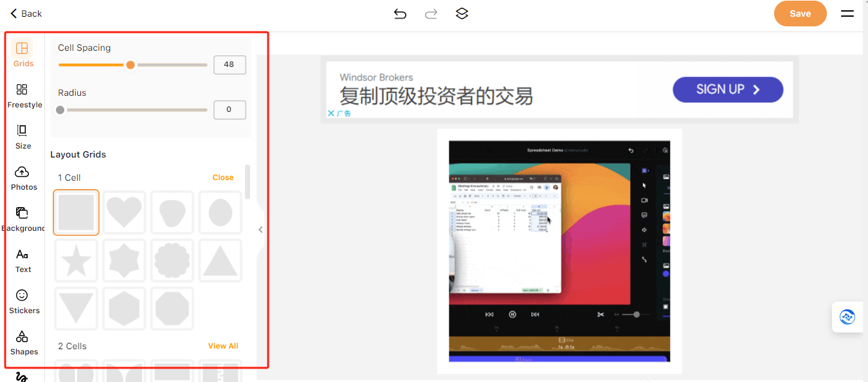
Task: Expand 2 Cells with View All
Action: (x=223, y=346)
